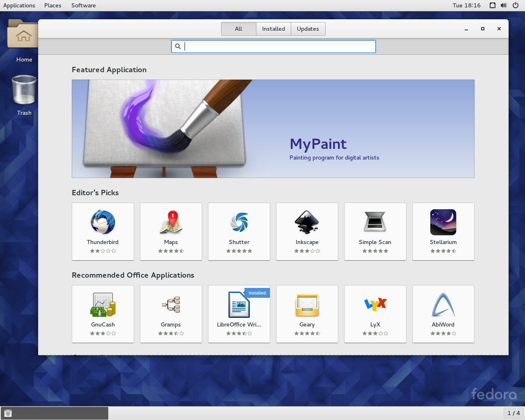This screenshot has width=525, height=420.
Task: Click the "Painting program for digital artists" text
Action: coord(334,157)
